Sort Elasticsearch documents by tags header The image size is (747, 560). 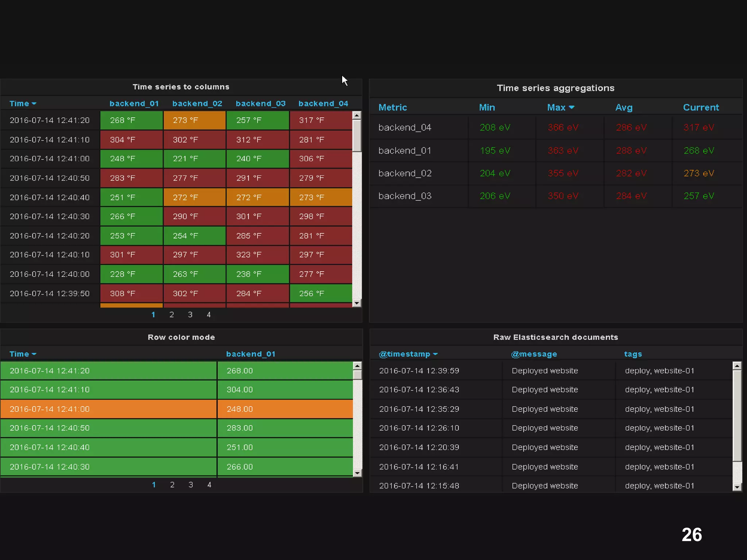[x=633, y=354]
